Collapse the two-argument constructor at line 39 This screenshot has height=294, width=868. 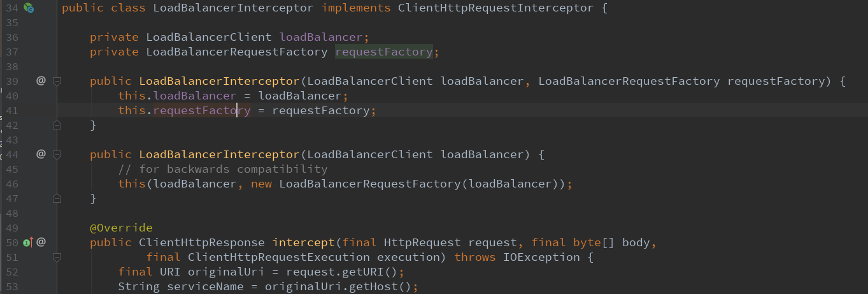(57, 81)
